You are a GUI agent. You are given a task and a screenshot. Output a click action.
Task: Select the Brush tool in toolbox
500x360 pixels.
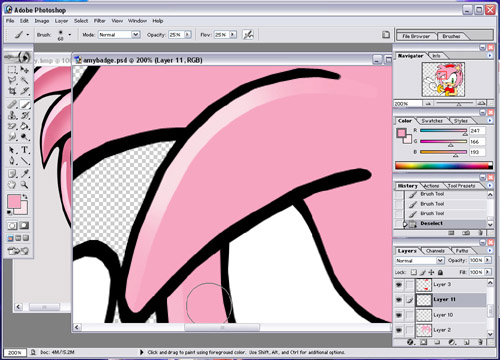tap(25, 105)
